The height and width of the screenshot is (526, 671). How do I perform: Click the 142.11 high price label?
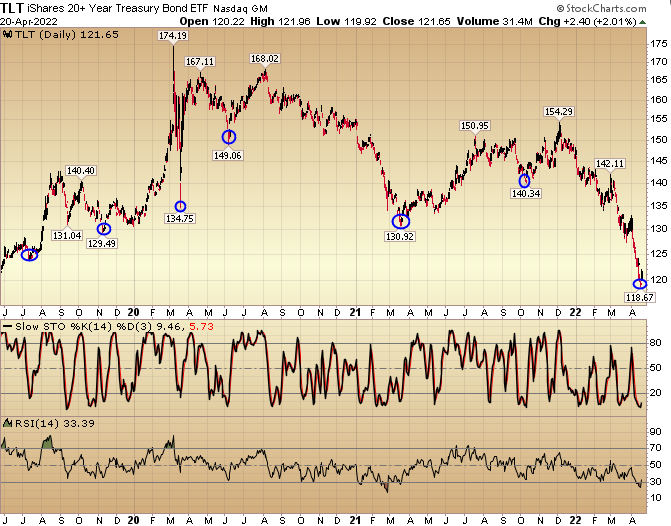610,163
